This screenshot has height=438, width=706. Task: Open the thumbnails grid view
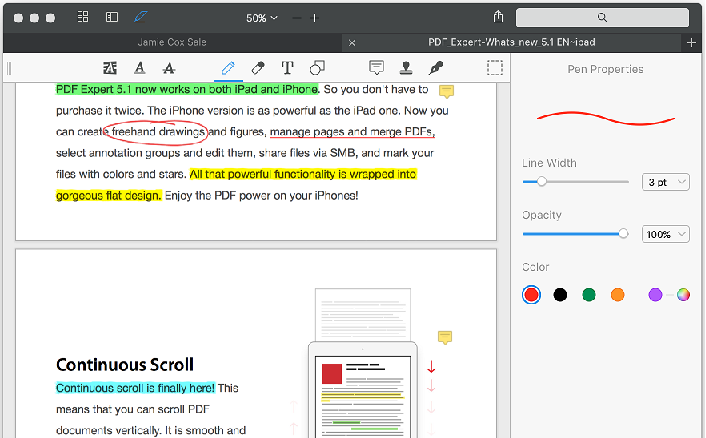tap(83, 17)
